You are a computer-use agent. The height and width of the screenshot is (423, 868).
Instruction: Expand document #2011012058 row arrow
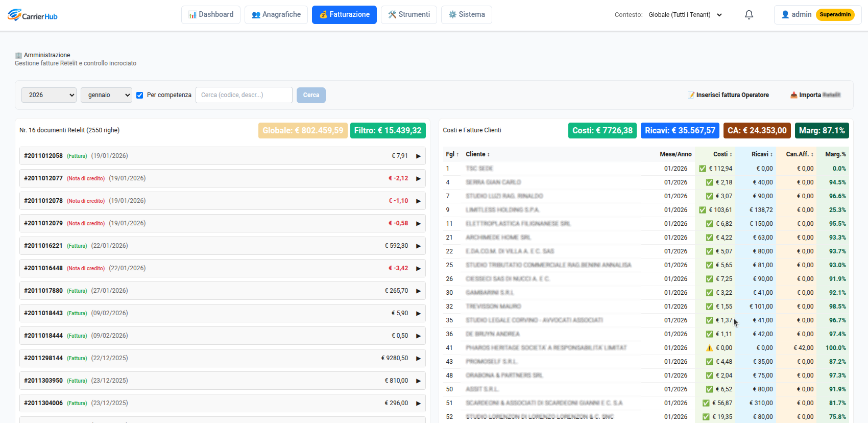click(418, 156)
